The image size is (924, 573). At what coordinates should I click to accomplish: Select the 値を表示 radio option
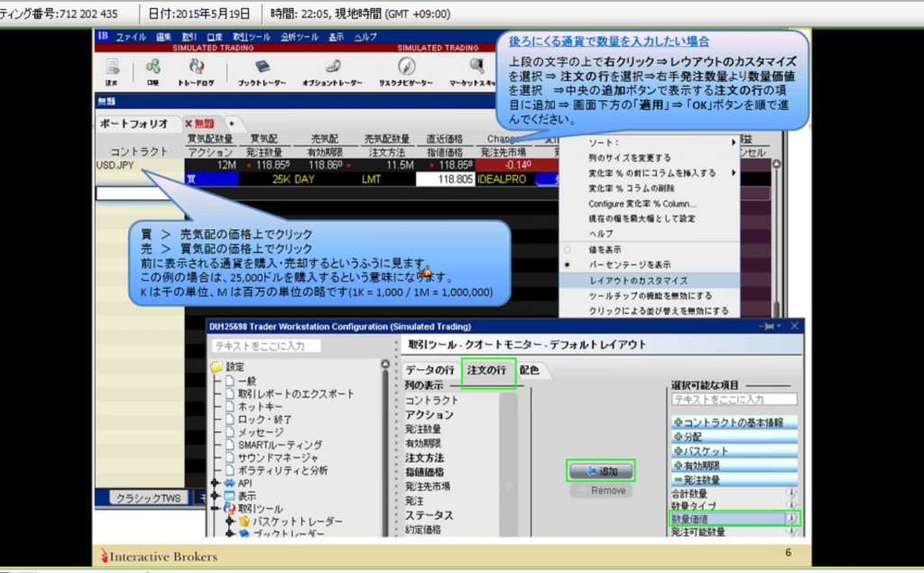point(567,249)
